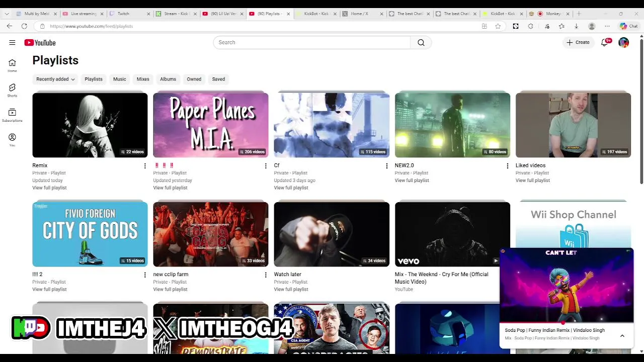Open the Remix playlist thumbnail
Screen dimensions: 644x362
pos(90,125)
